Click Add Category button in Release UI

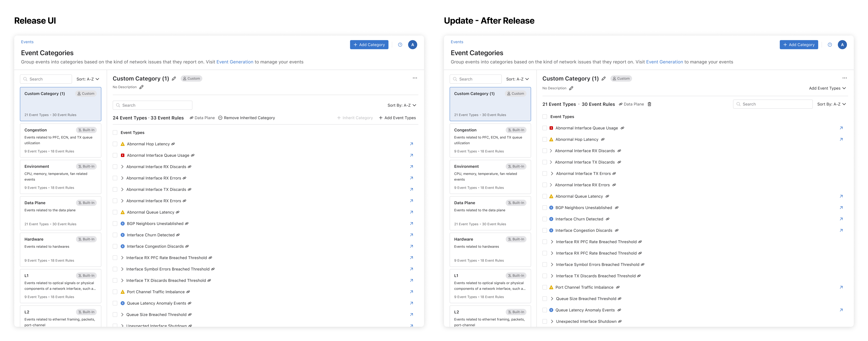[x=369, y=45]
